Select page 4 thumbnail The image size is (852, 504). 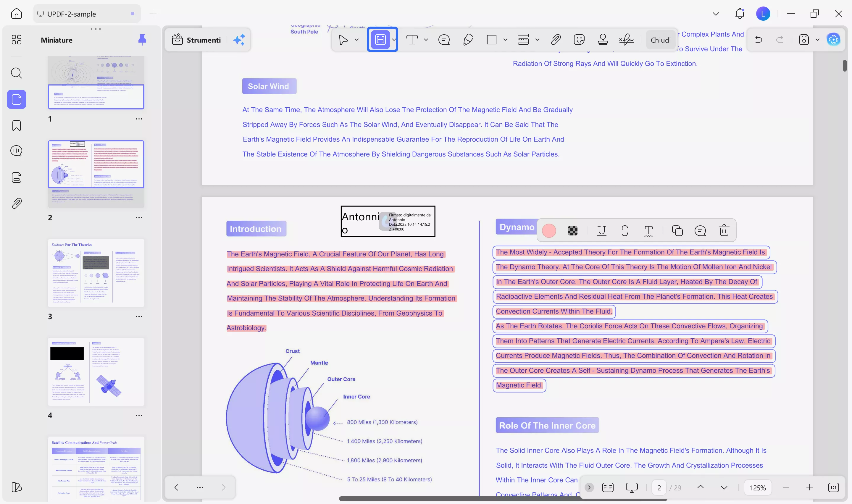click(96, 371)
